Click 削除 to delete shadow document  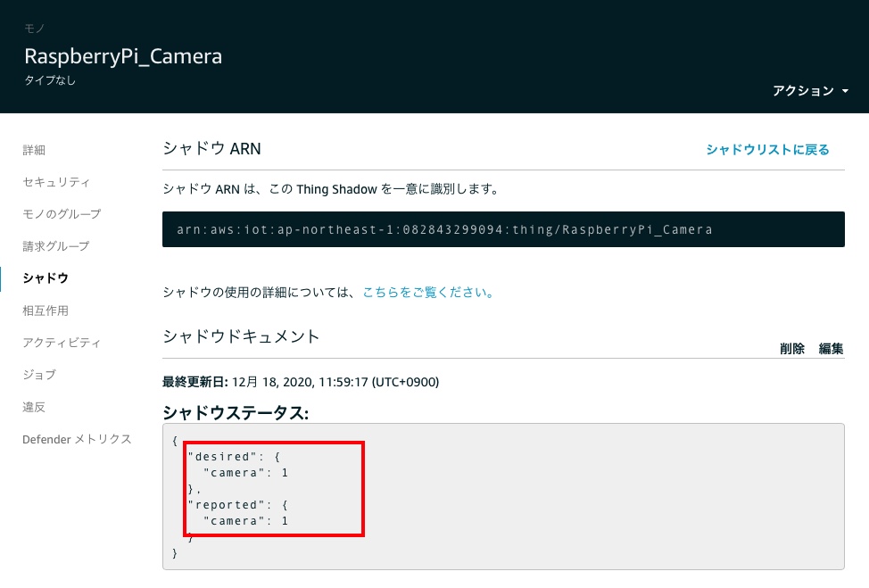tap(792, 349)
